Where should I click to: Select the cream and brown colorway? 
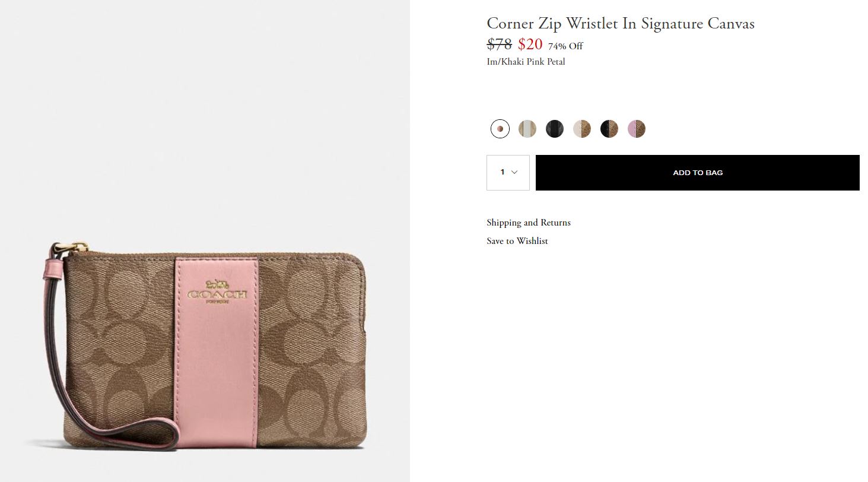581,128
